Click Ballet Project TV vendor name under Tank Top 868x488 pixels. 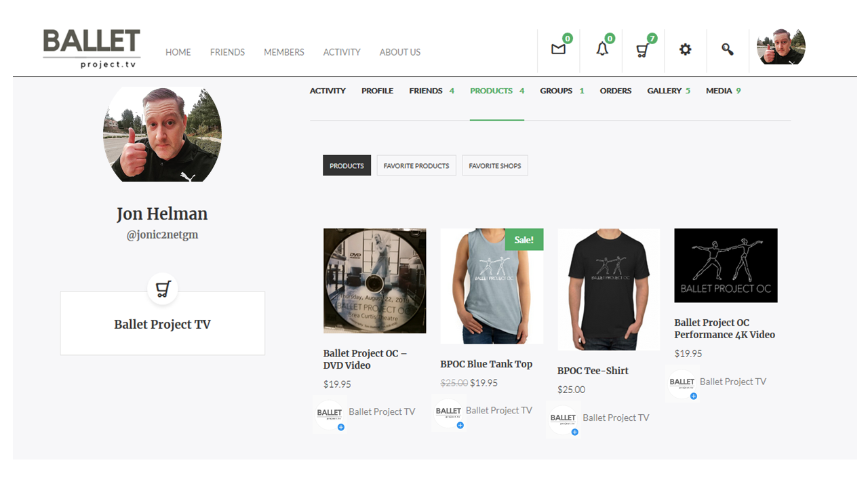click(499, 410)
